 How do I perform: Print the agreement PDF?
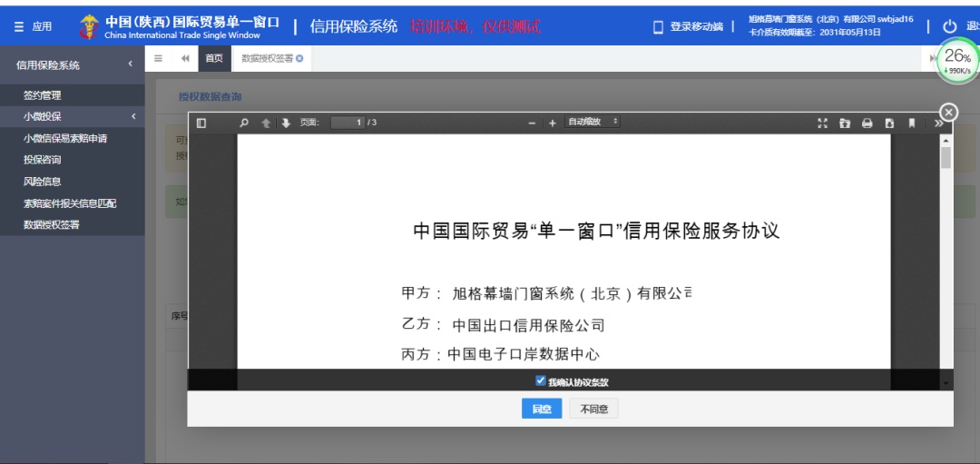[x=867, y=123]
